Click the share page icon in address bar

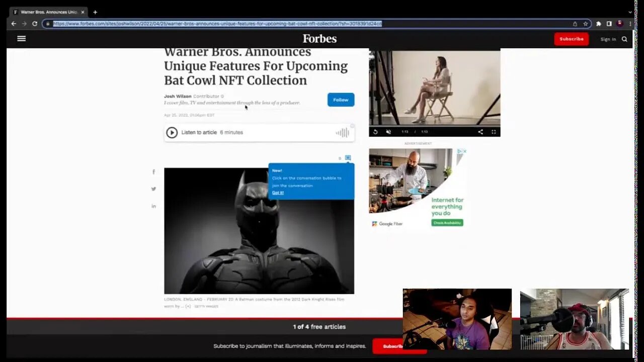coord(575,24)
